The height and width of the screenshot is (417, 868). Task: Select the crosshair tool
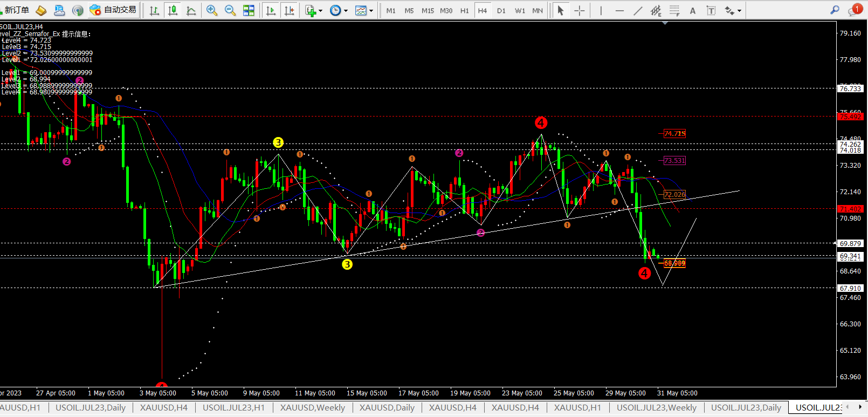click(580, 10)
